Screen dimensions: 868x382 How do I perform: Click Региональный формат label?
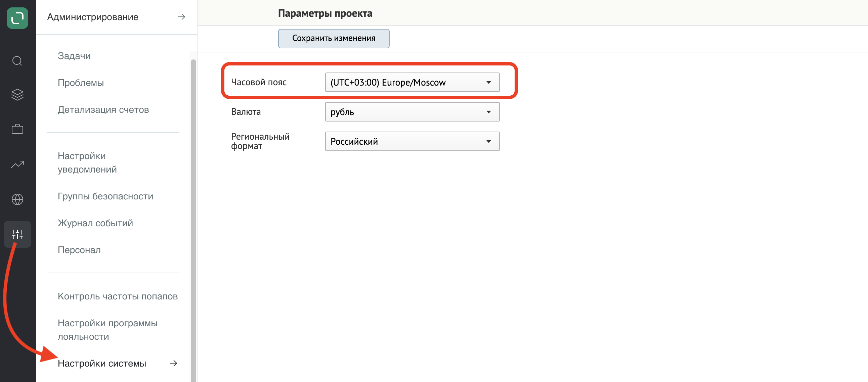[x=260, y=141]
